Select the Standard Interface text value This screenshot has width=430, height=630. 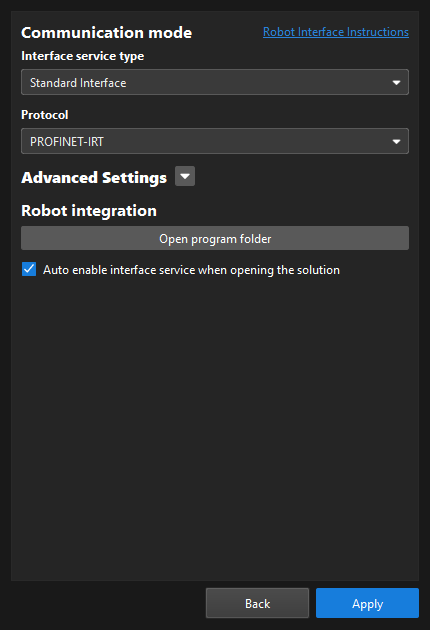78,83
